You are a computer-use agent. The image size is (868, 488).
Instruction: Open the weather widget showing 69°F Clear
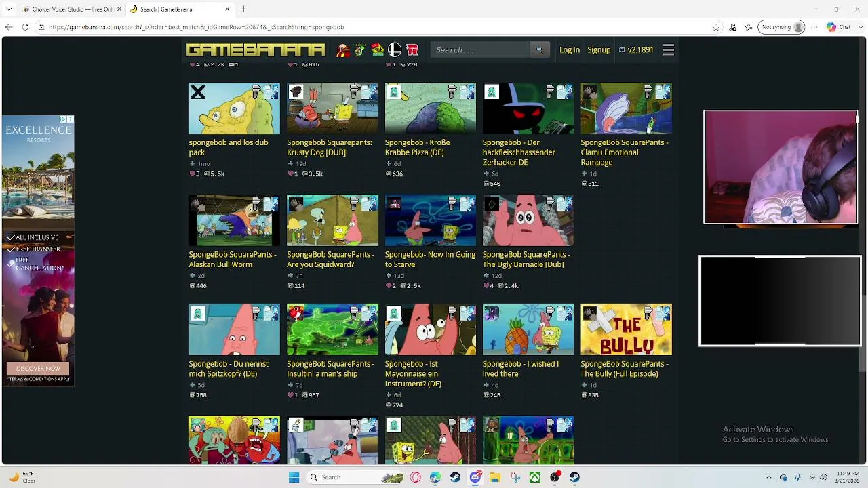click(x=22, y=477)
